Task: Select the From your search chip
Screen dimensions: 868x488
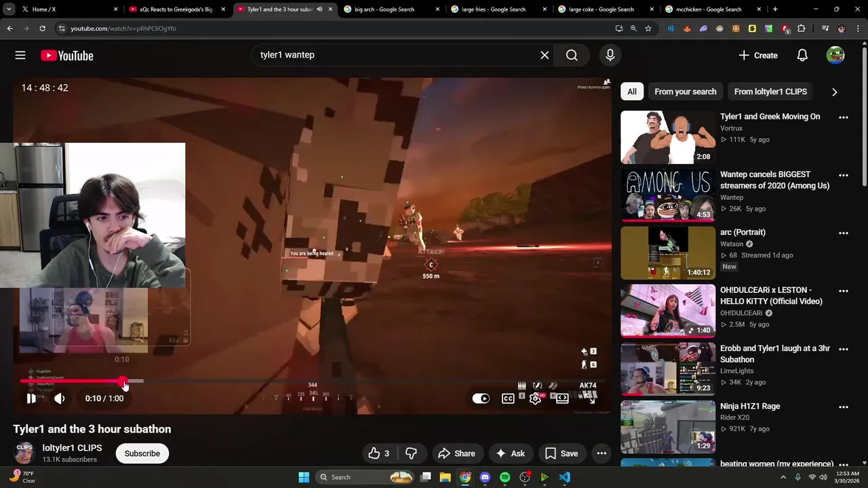Action: tap(685, 91)
